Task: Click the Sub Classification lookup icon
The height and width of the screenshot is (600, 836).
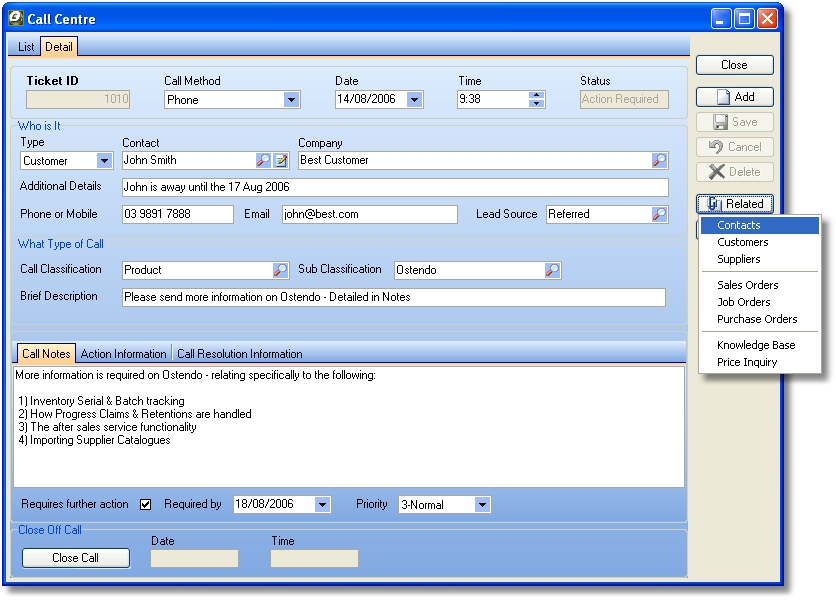Action: point(552,270)
